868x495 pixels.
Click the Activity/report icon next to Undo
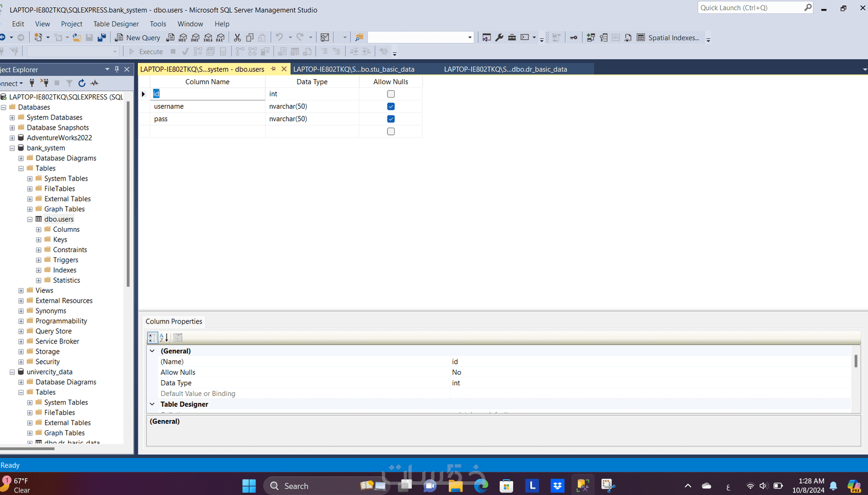pyautogui.click(x=325, y=38)
